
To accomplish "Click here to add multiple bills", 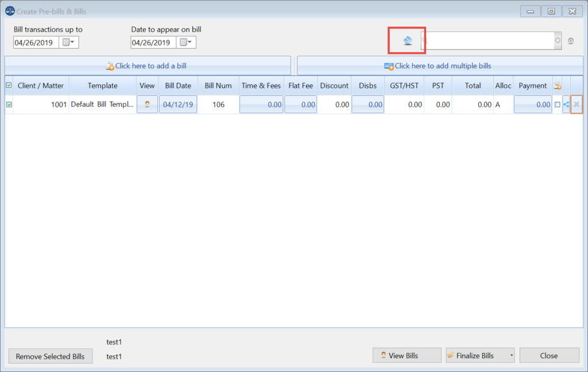I will click(x=440, y=65).
